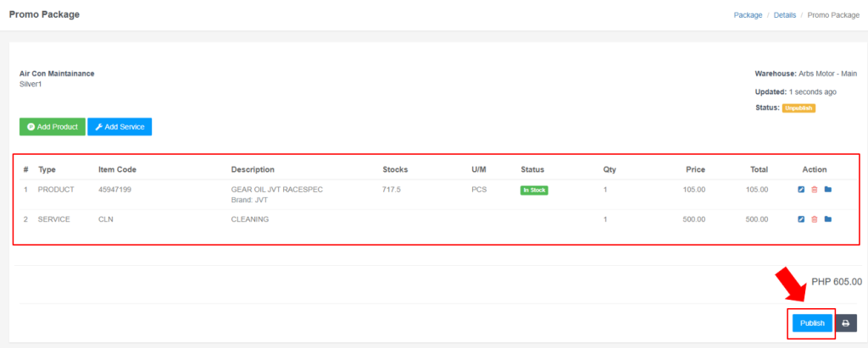Edit the CLEANING service row
Image resolution: width=868 pixels, height=348 pixels.
[801, 219]
